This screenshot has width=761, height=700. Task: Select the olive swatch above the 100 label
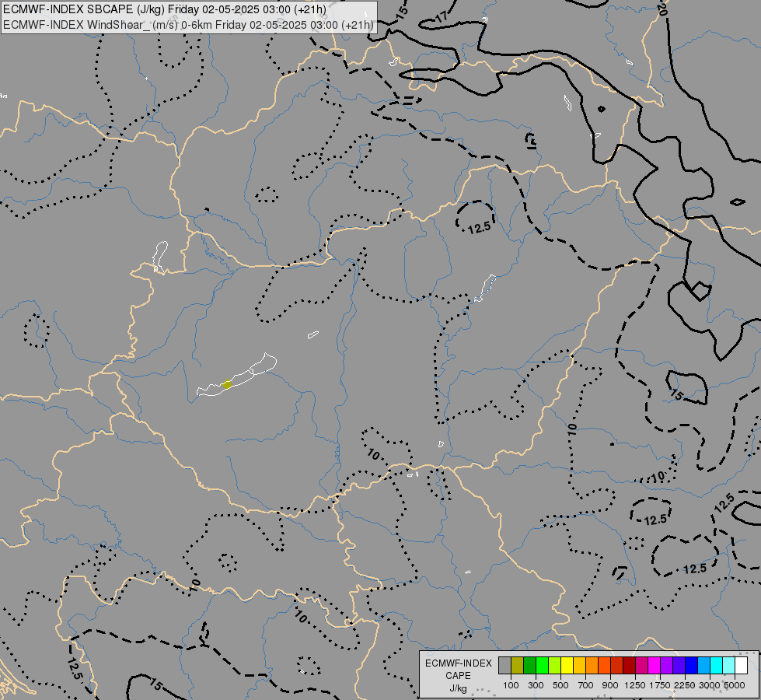point(518,665)
